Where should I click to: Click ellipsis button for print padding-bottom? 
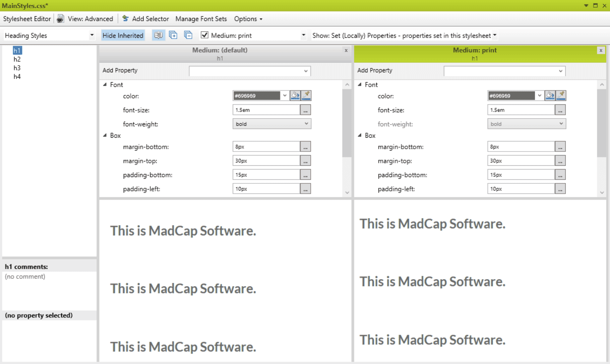pos(560,175)
